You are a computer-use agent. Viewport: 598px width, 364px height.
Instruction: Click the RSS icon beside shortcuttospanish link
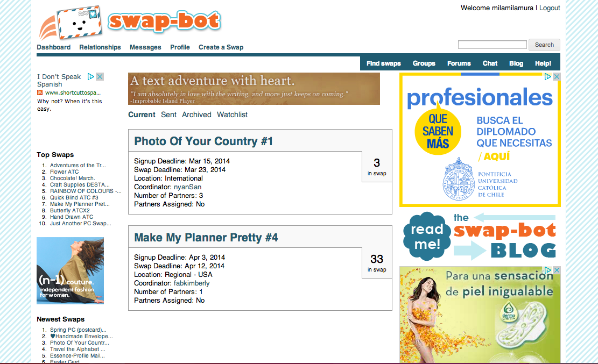(40, 92)
